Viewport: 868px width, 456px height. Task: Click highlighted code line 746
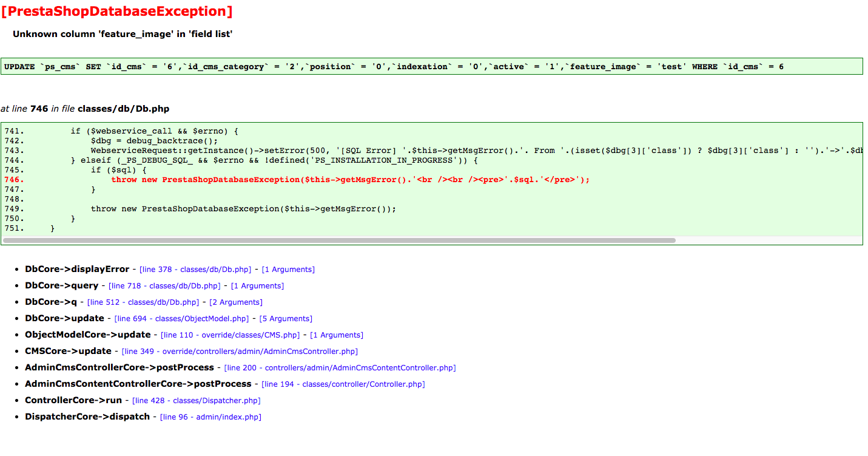tap(351, 180)
